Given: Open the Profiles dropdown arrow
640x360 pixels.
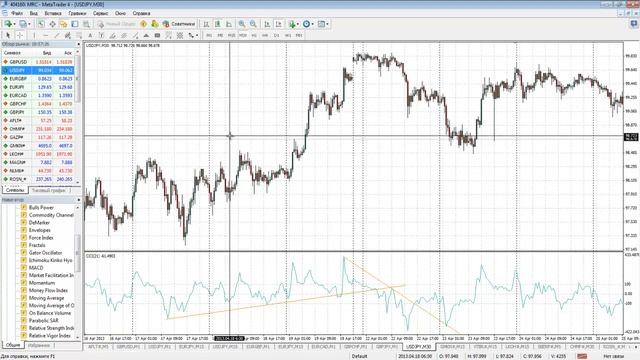Looking at the screenshot, I should 29,24.
